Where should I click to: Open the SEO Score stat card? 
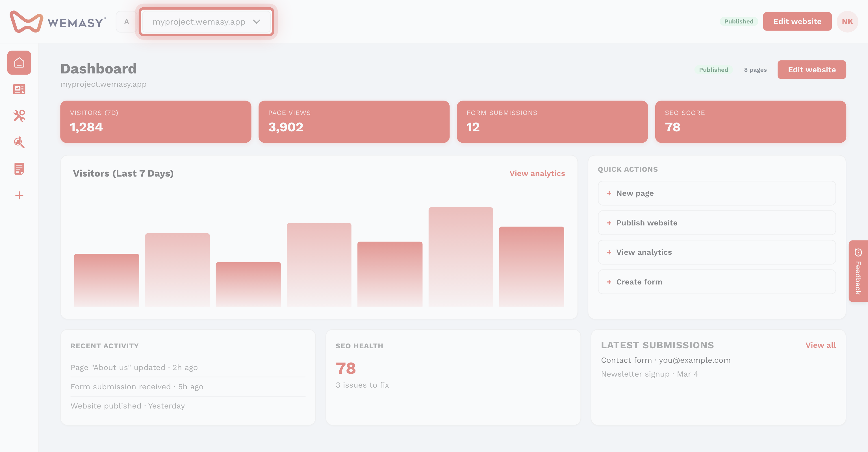tap(750, 121)
